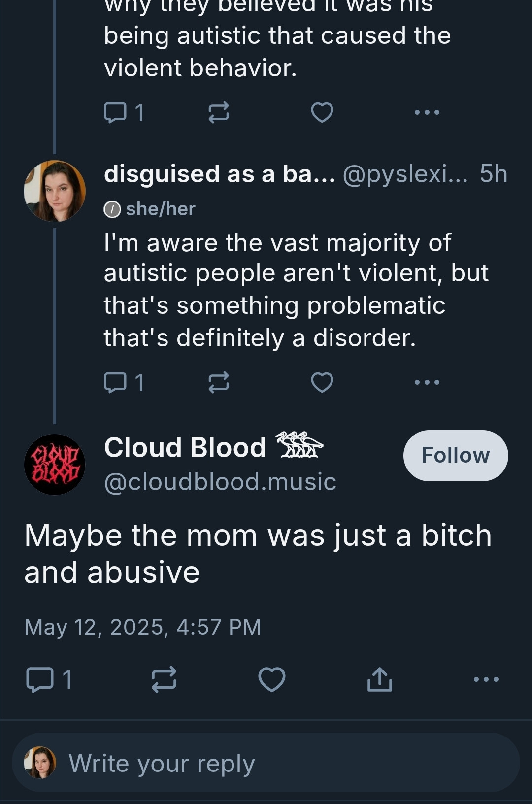Open replies on the truncated top post
Viewport: 532px width, 804px height.
coord(124,112)
